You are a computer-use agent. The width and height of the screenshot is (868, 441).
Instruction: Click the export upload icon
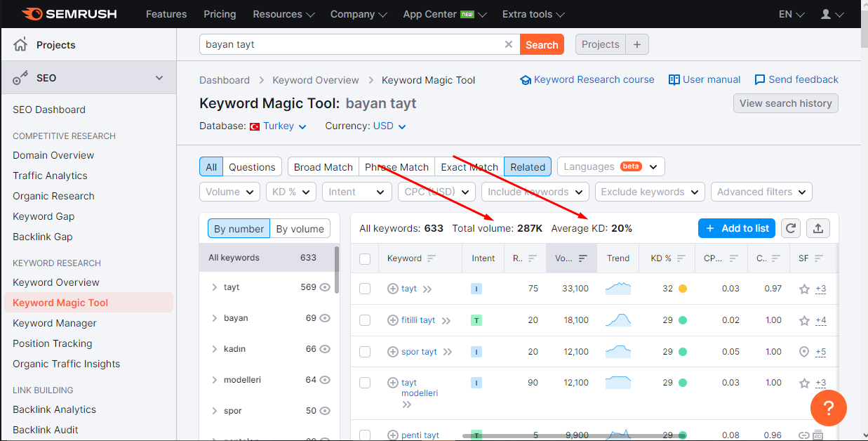(x=817, y=228)
